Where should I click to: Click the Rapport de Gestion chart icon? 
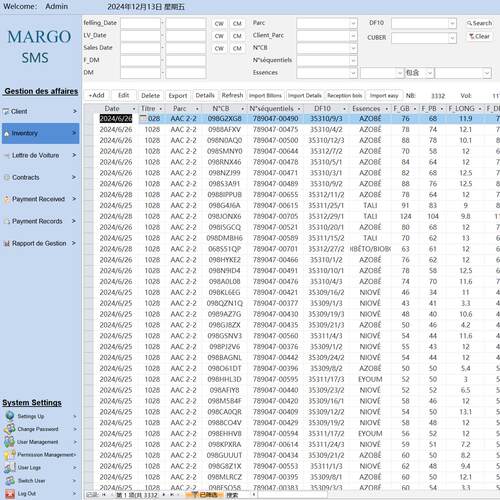click(x=6, y=243)
